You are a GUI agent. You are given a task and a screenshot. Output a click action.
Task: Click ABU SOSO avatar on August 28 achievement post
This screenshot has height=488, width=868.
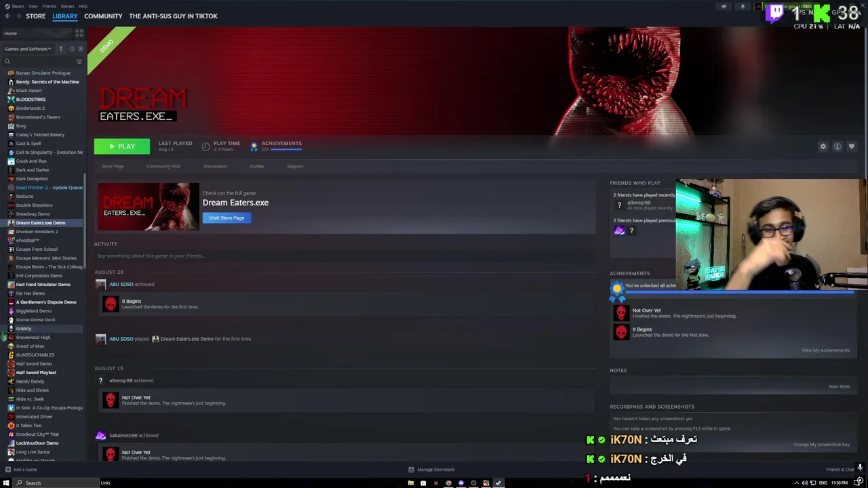(101, 285)
